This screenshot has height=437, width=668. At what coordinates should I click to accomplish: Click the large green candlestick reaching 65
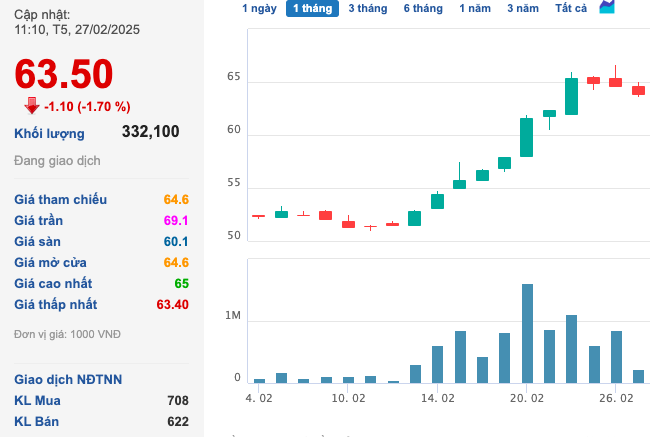tap(571, 96)
